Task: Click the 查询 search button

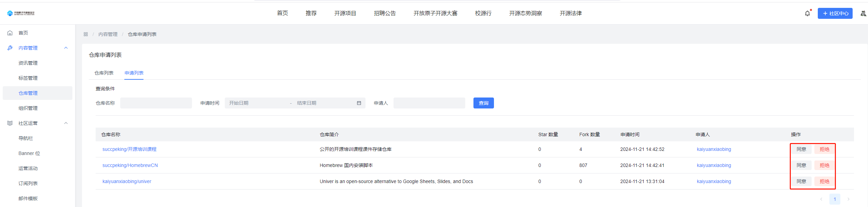Action: pos(484,103)
